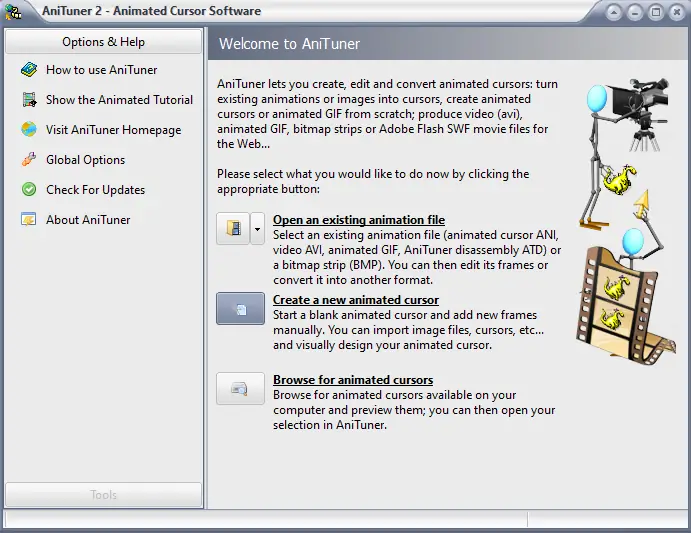
Task: Click the green checkmark icon for updates
Action: [29, 190]
